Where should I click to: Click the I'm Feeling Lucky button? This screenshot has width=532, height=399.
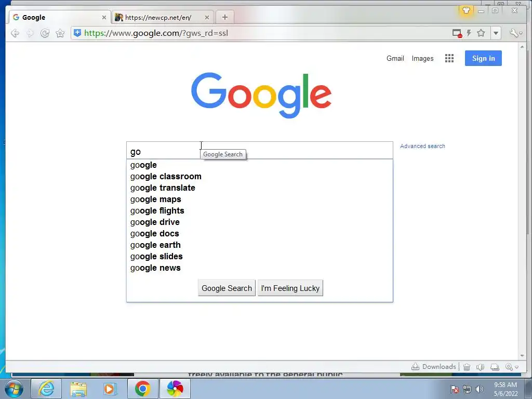(x=290, y=288)
